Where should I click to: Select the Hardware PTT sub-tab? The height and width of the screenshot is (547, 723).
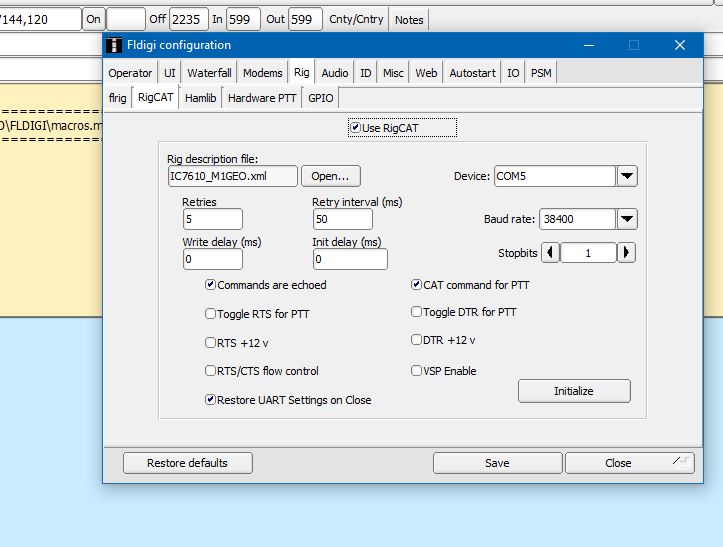tap(262, 98)
